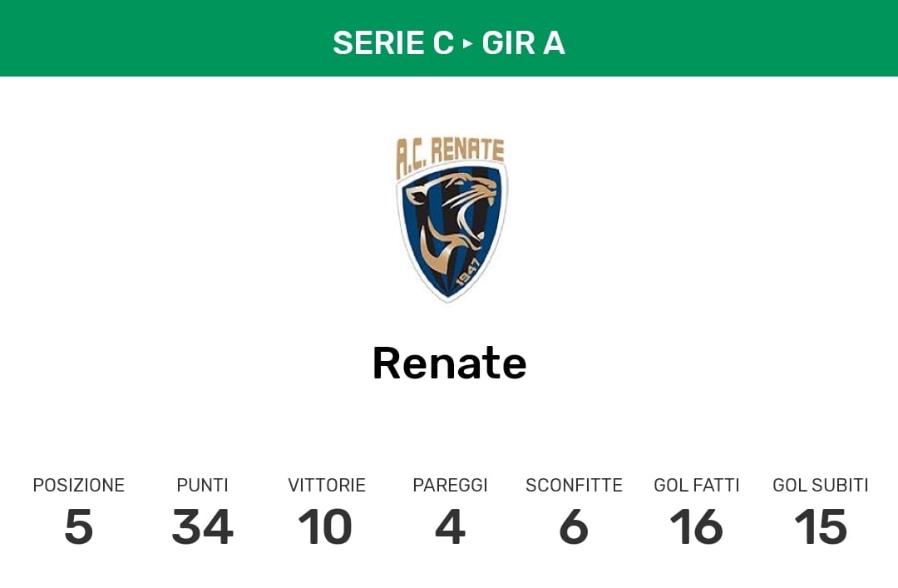This screenshot has width=898, height=588.
Task: Click the POSIZIONE label
Action: pos(78,486)
